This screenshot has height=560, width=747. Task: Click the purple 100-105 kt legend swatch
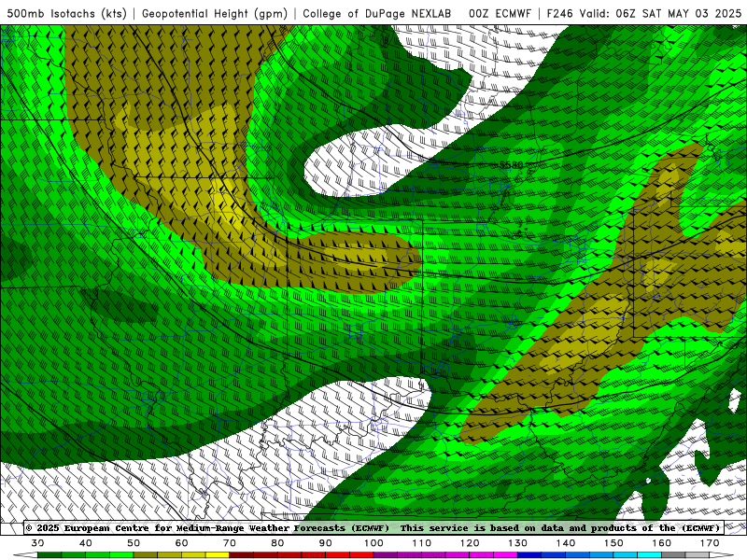(x=386, y=555)
